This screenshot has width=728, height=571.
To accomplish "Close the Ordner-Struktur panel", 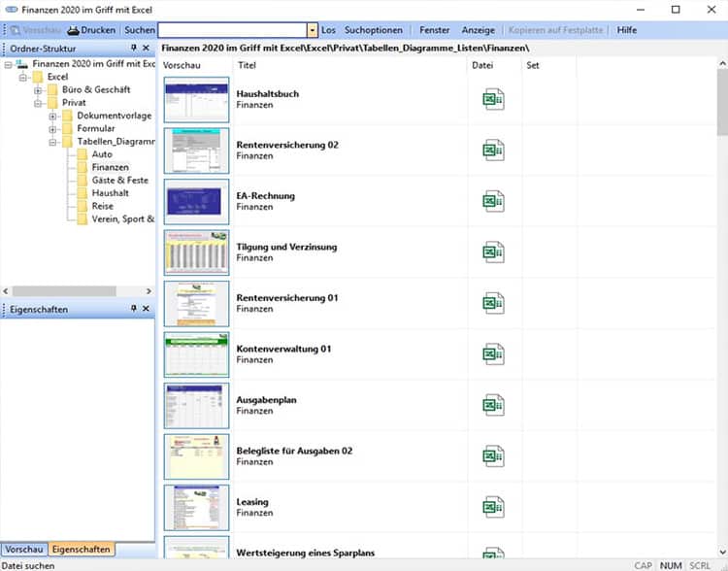I will click(x=146, y=48).
